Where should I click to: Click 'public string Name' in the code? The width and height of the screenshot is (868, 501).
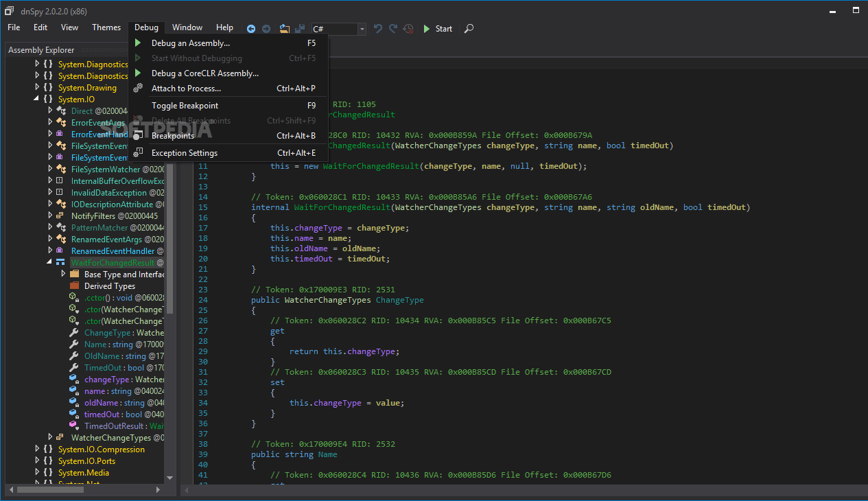pos(294,454)
